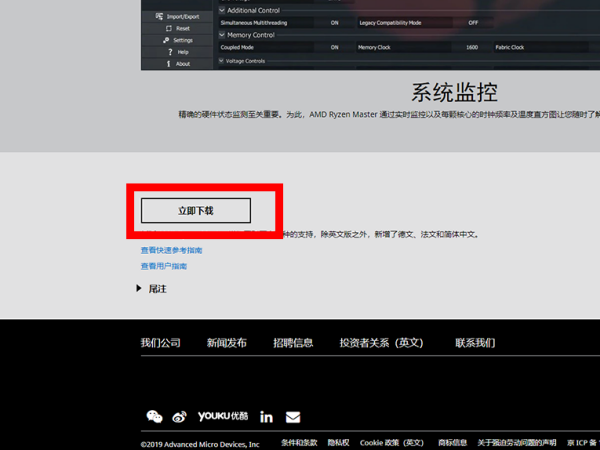Open the 查看快速参考指南 link
The width and height of the screenshot is (600, 450).
[x=171, y=250]
